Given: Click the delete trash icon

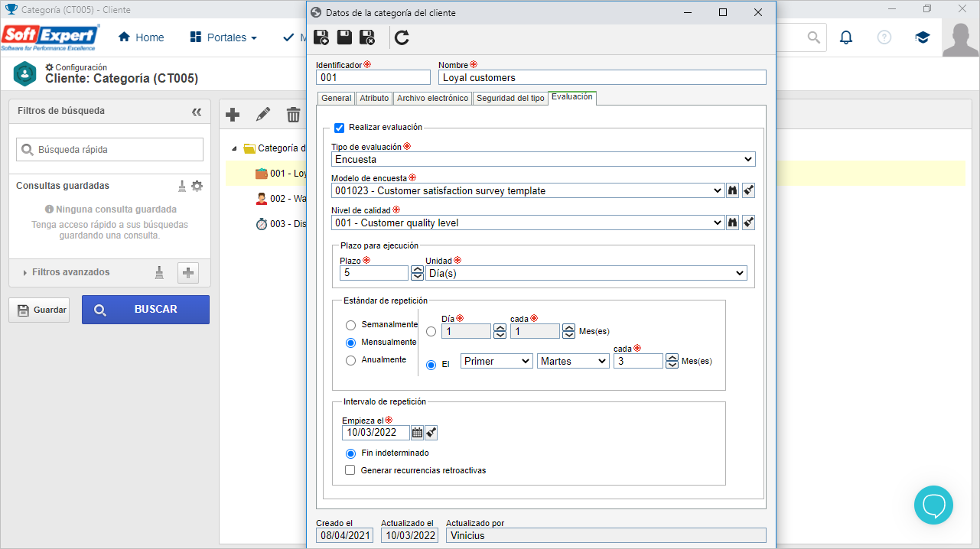Looking at the screenshot, I should point(294,115).
